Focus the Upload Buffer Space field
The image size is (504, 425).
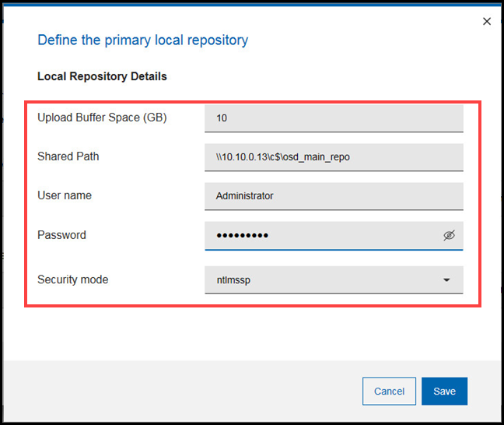[x=334, y=118]
